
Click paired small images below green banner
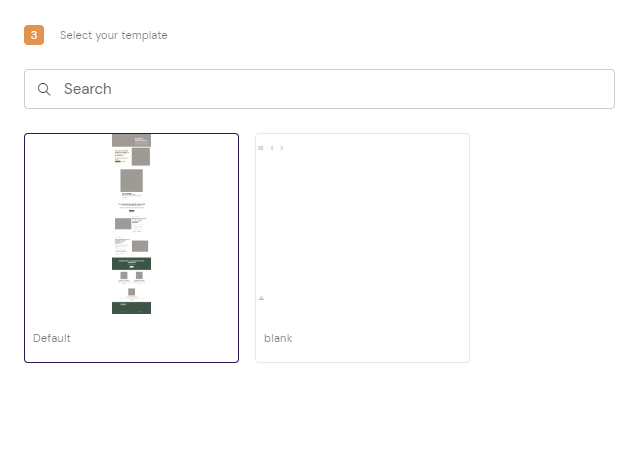pos(131,275)
